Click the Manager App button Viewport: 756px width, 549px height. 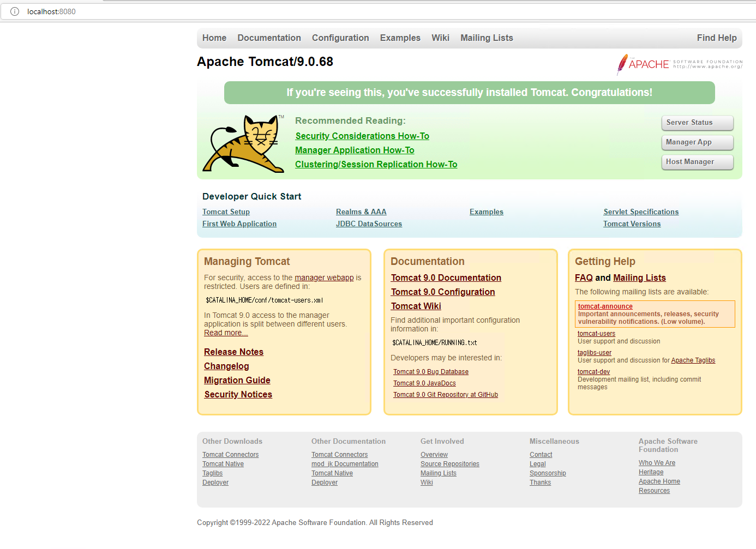point(697,142)
